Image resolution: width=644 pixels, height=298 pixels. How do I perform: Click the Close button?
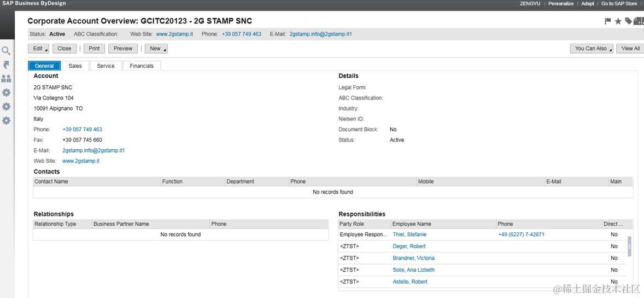65,49
